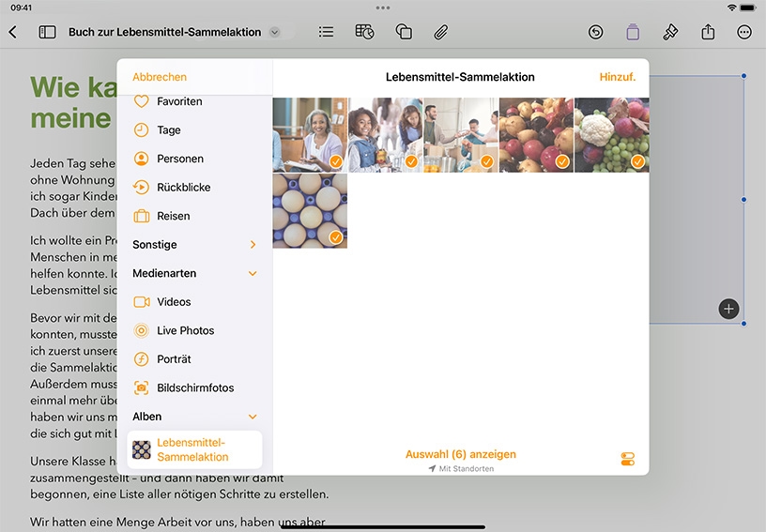Viewport: 766px width, 532px height.
Task: Tap the Alben section label
Action: click(146, 417)
